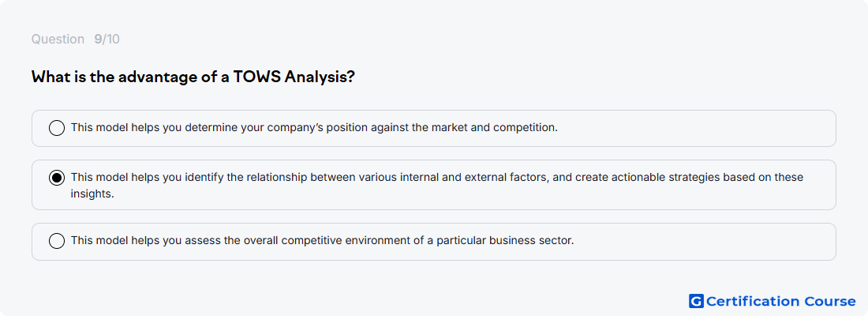Click the bold number 9 in counter
Screen dimensions: 868x316
98,39
